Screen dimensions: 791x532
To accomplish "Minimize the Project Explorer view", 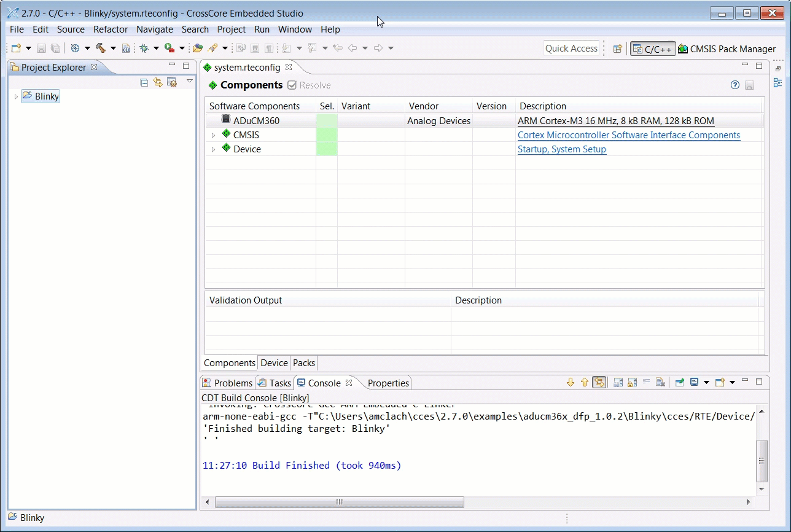I will point(172,65).
